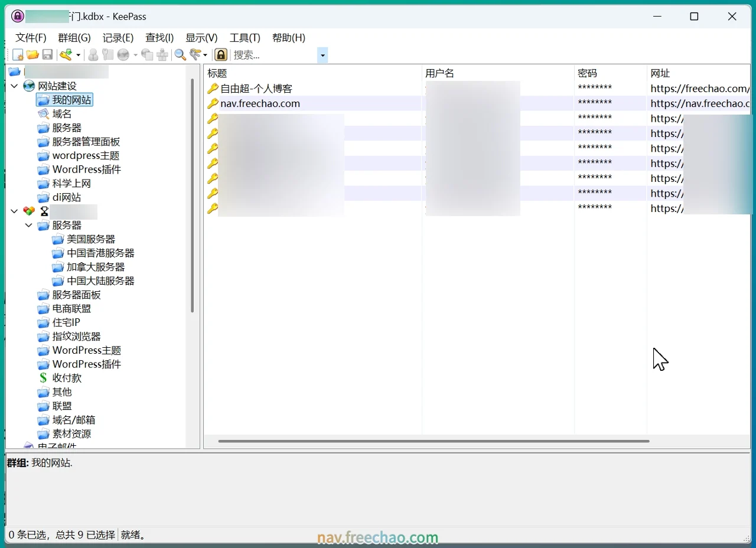Select the 中国香港服务器 group
Viewport: 756px width, 548px height.
100,253
